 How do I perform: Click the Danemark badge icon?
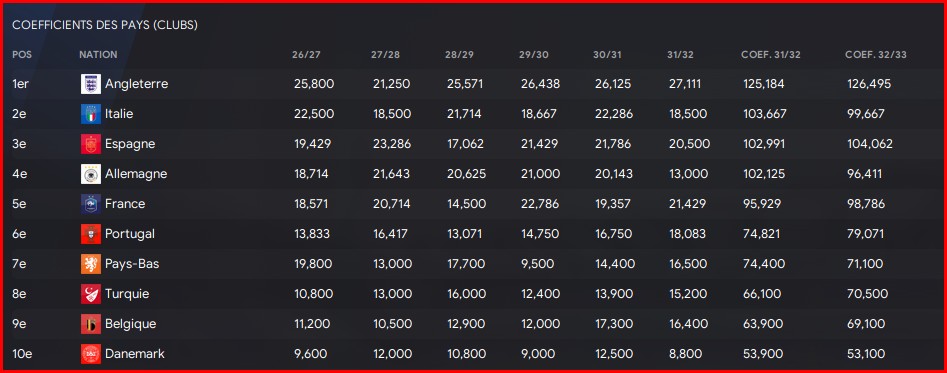[91, 354]
